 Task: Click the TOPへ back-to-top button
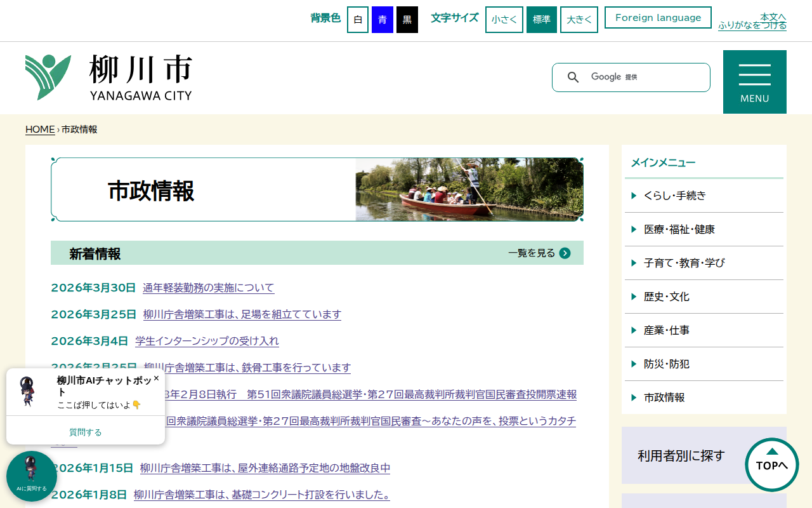(772, 465)
